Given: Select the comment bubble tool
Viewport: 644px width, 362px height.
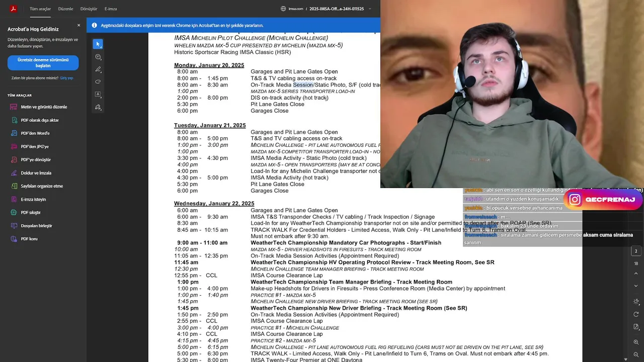Looking at the screenshot, I should 98,57.
